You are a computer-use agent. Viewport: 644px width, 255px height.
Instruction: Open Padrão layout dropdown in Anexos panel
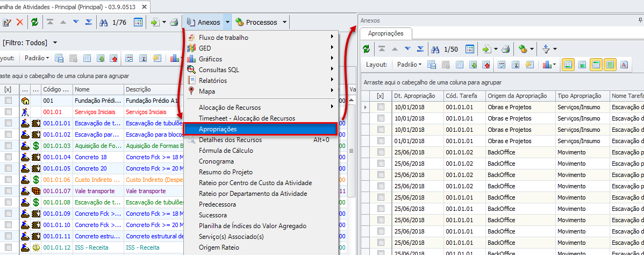[x=409, y=65]
